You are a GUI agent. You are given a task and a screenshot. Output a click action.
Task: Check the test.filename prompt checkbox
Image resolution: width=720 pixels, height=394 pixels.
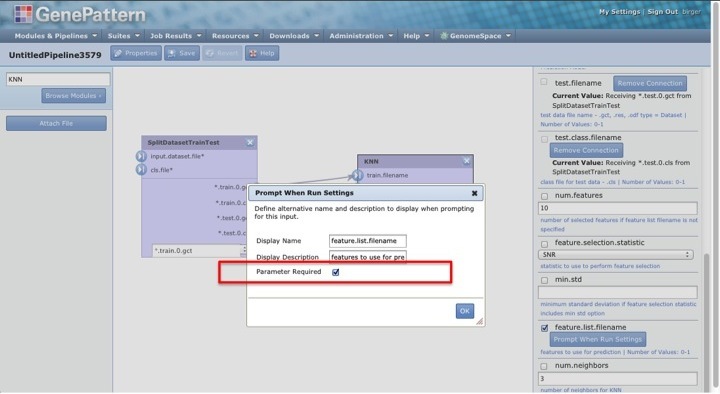pyautogui.click(x=544, y=82)
